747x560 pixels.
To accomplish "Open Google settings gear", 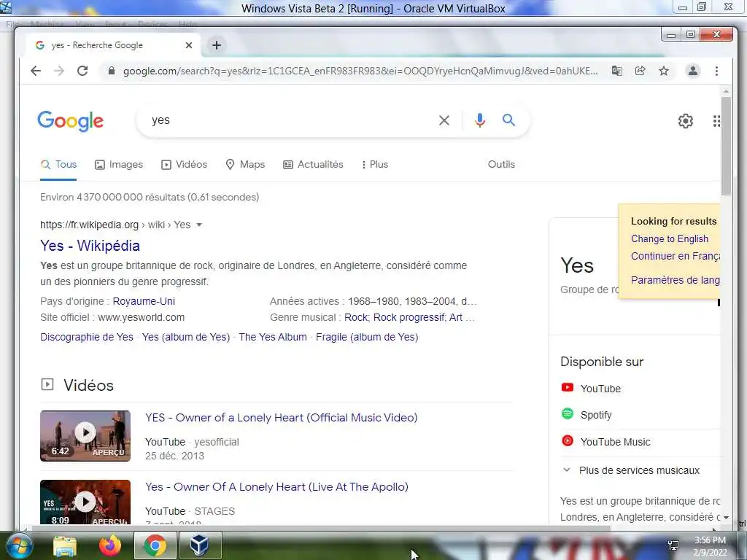I will pyautogui.click(x=686, y=121).
